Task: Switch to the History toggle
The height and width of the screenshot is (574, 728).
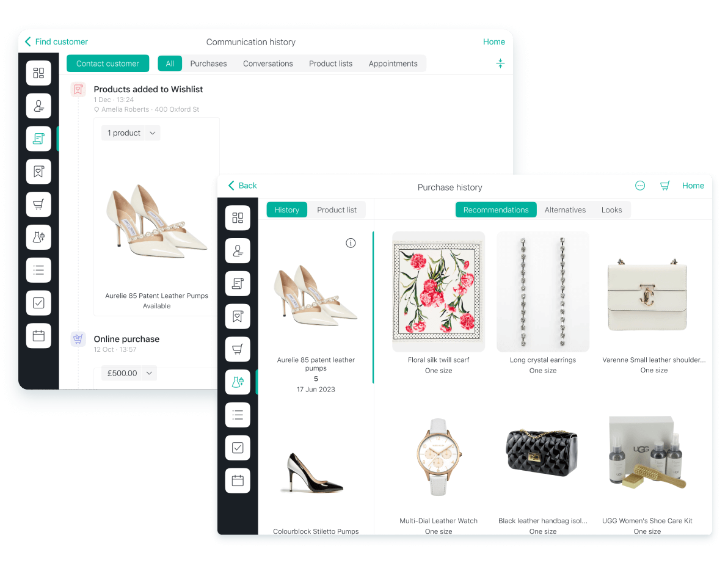Action: coord(286,210)
